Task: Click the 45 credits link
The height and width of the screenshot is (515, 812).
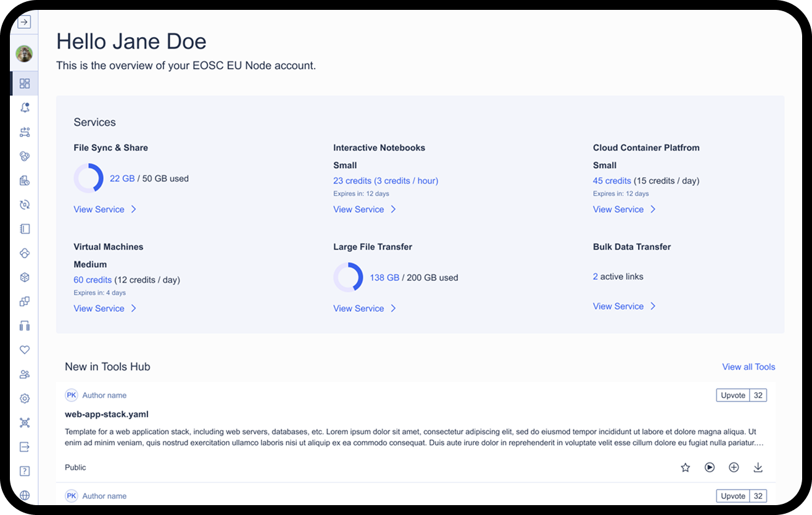Action: coord(612,181)
